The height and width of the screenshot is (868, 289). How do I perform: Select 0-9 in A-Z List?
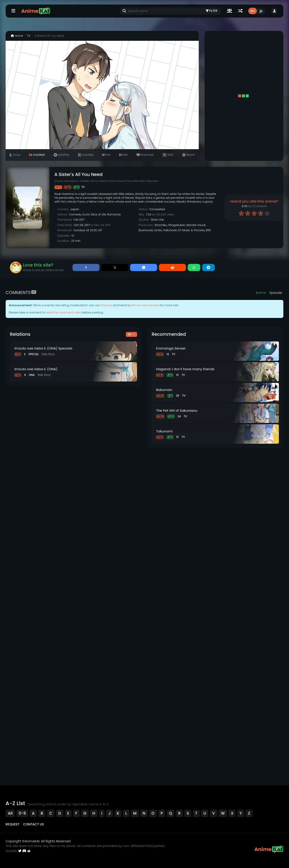pyautogui.click(x=22, y=813)
